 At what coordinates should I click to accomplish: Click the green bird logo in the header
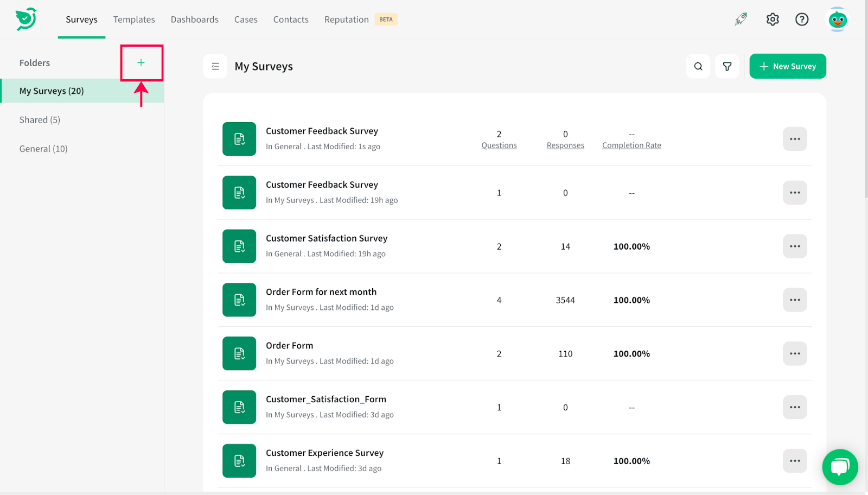tap(26, 19)
